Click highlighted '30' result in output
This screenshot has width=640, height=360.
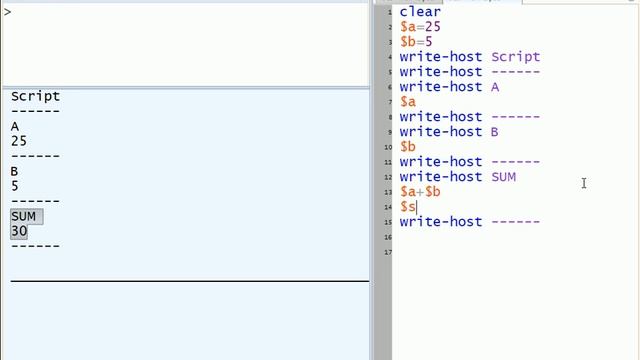[19, 231]
